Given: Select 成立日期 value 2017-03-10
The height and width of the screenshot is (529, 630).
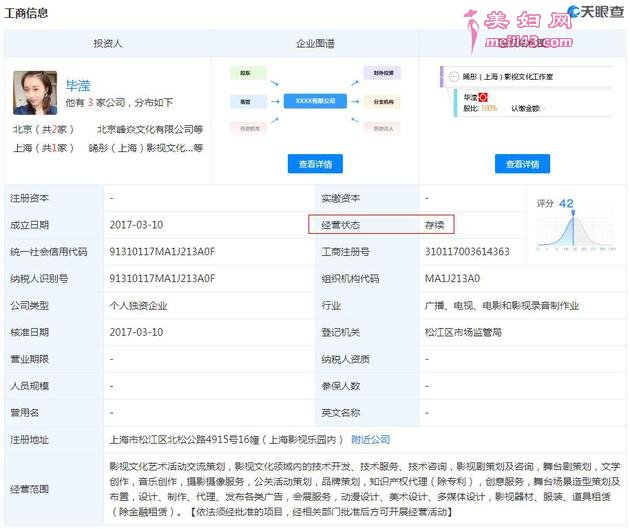Looking at the screenshot, I should click(x=136, y=225).
